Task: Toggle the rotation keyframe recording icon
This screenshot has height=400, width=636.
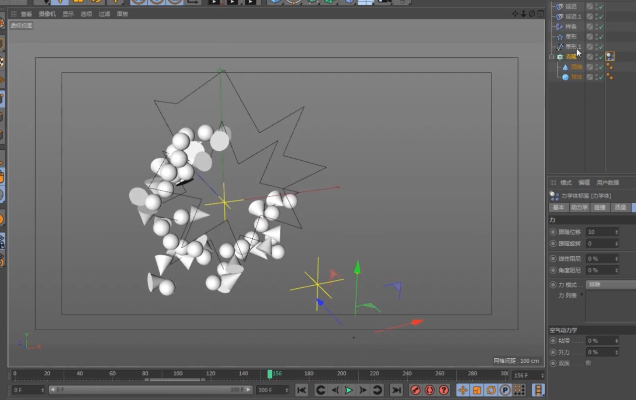Action: click(x=491, y=390)
